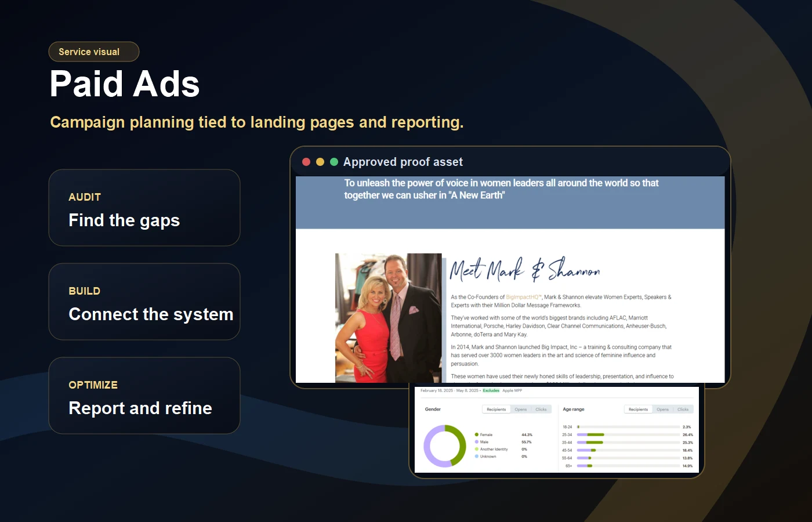Switch to the Opens tab in Gender section
Screen dimensions: 812x522
(x=521, y=409)
